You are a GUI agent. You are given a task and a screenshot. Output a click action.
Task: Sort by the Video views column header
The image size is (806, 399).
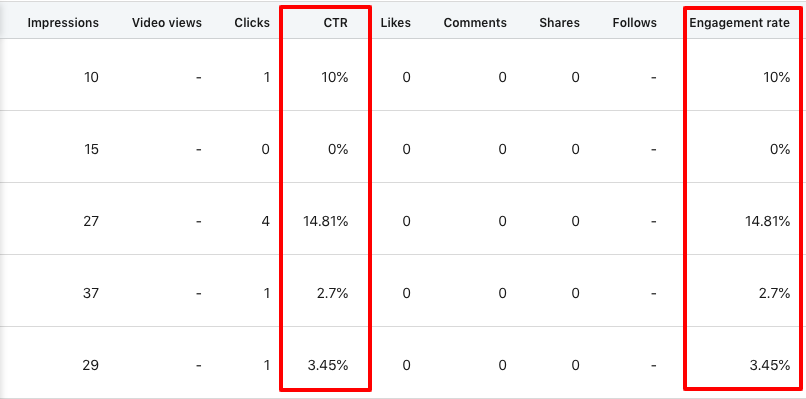[x=167, y=23]
